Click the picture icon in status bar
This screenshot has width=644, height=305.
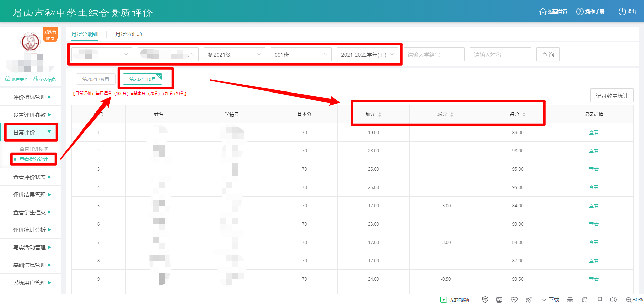point(499,300)
